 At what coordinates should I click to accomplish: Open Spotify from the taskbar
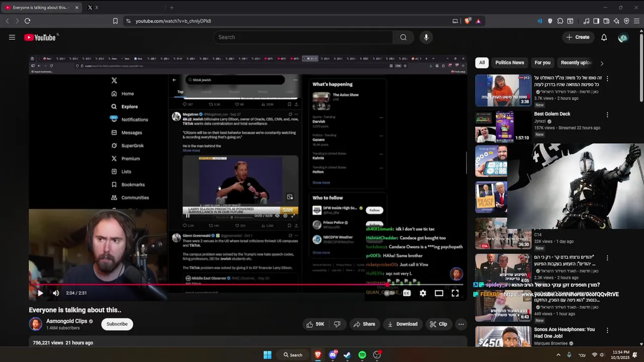pos(362,355)
